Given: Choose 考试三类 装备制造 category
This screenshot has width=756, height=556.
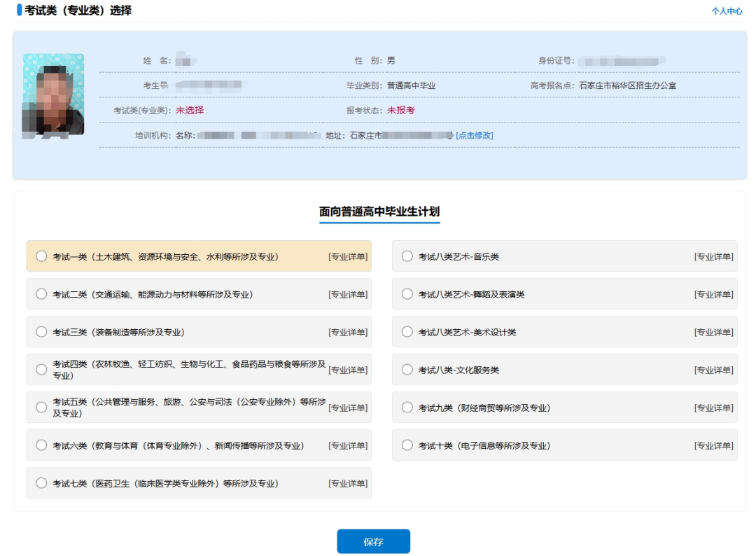Looking at the screenshot, I should click(x=41, y=332).
